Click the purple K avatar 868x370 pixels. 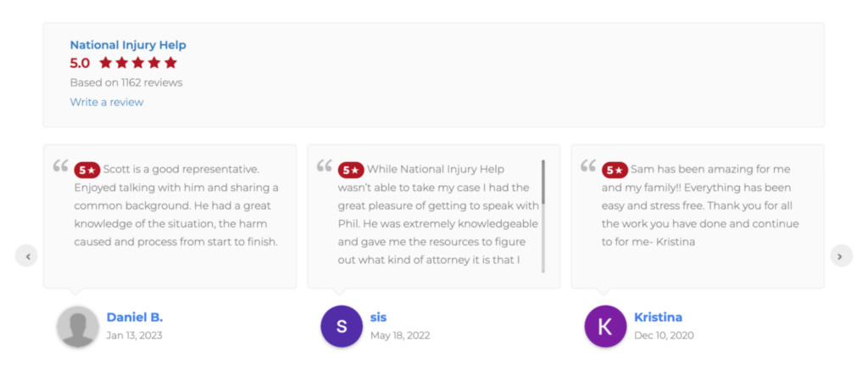pos(605,326)
